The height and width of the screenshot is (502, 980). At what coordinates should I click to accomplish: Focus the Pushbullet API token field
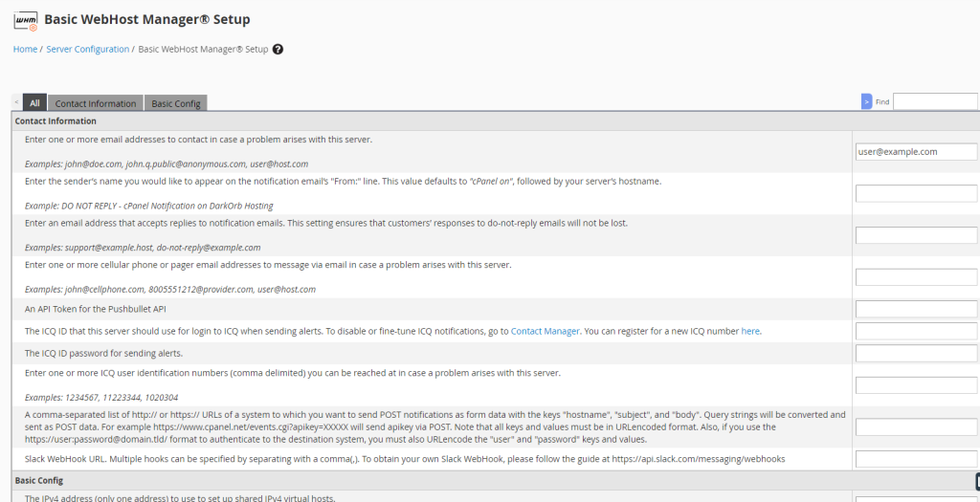[x=916, y=309]
